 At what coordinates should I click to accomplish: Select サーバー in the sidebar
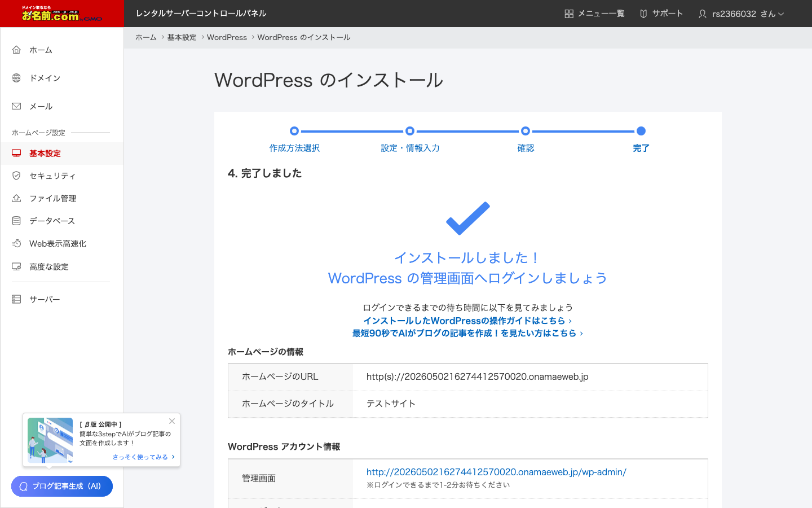(x=62, y=299)
